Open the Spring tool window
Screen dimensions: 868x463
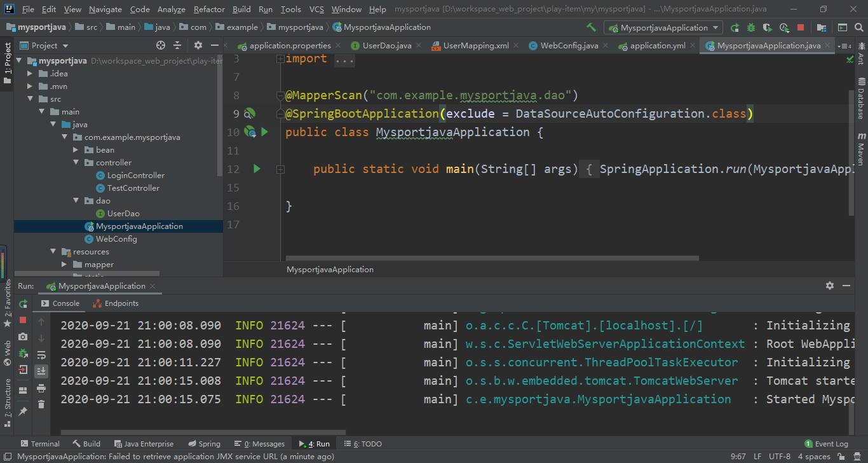point(204,444)
